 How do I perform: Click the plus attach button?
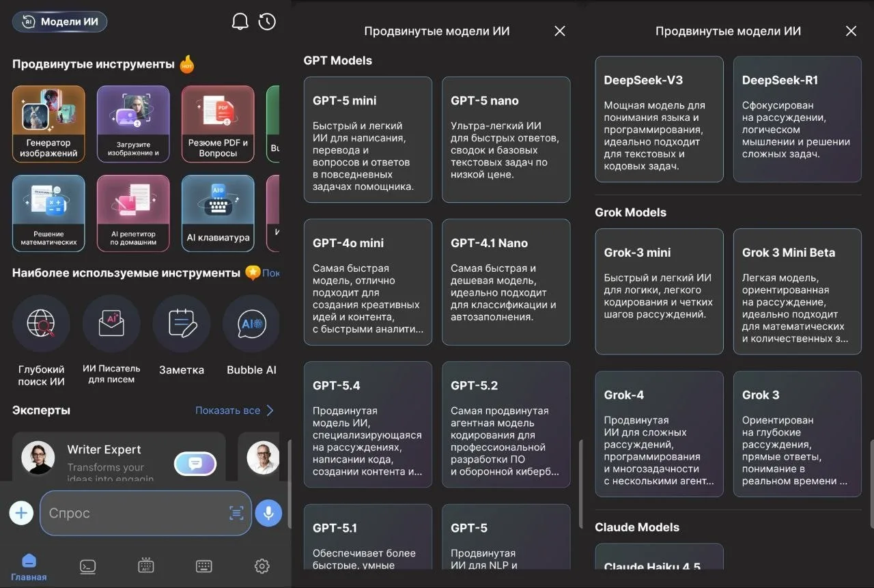click(x=21, y=513)
